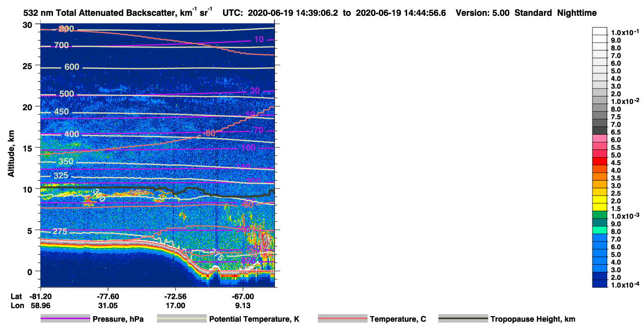Image resolution: width=644 pixels, height=330 pixels.
Task: Click the 'Temperature, C' legend label
Action: (x=398, y=319)
